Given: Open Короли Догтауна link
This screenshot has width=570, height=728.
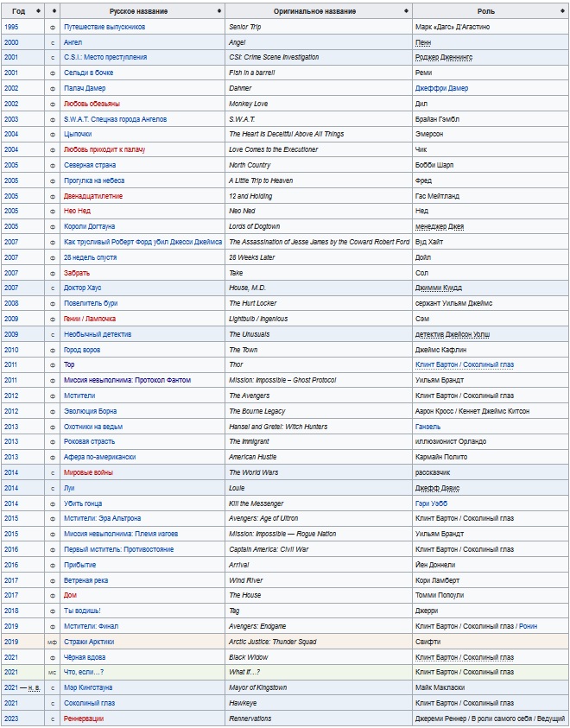Looking at the screenshot, I should (x=89, y=226).
